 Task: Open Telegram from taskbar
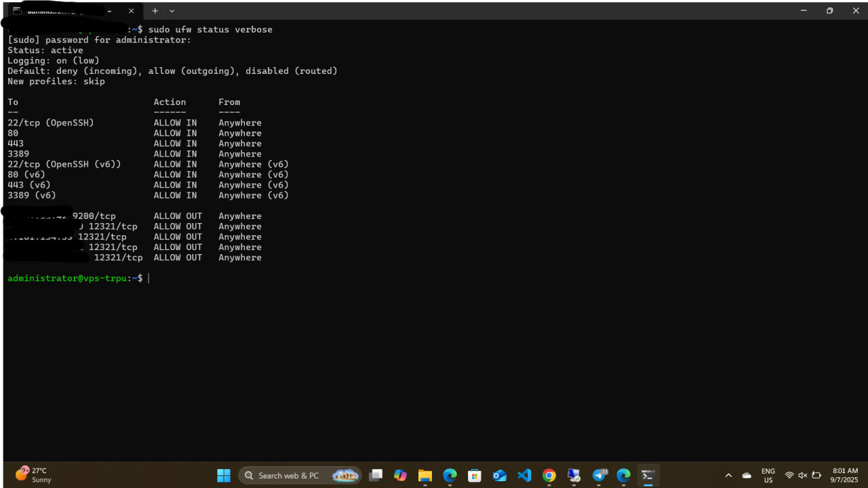coord(599,476)
